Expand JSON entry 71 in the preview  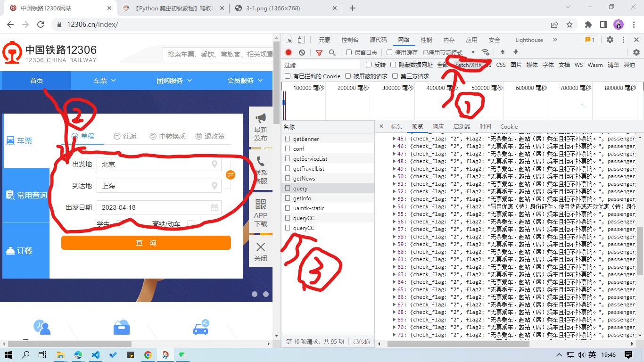click(x=395, y=335)
